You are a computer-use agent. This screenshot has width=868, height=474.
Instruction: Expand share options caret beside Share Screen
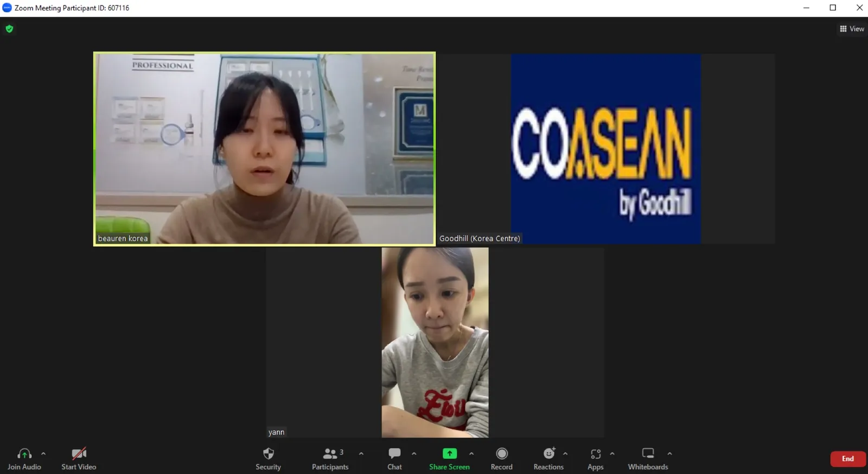pos(471,453)
